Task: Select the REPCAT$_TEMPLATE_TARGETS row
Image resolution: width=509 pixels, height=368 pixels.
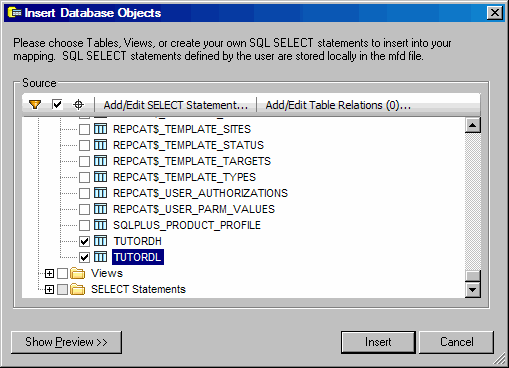Action: pos(192,161)
